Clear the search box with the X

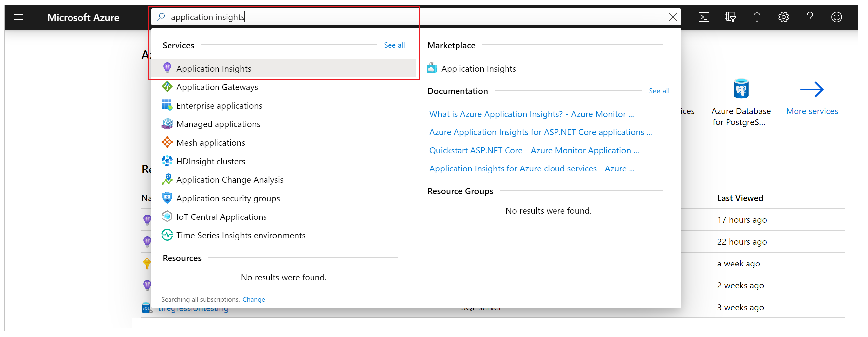click(x=673, y=17)
